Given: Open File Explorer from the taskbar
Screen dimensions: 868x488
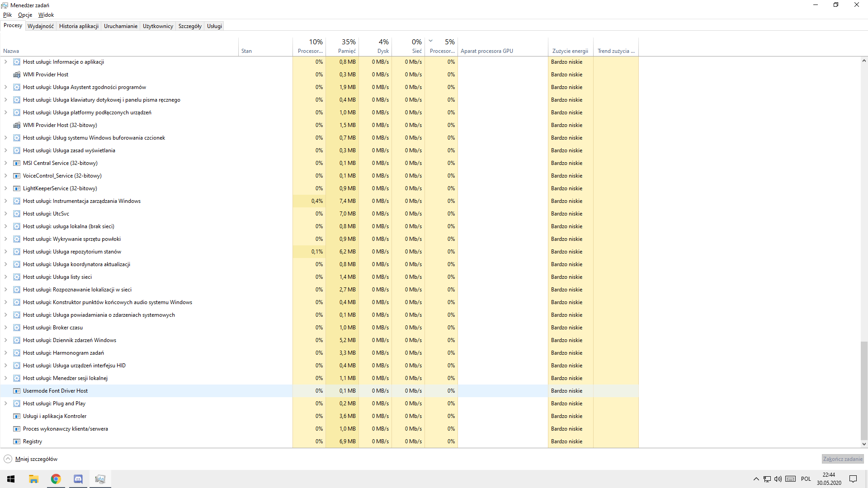Looking at the screenshot, I should (33, 479).
